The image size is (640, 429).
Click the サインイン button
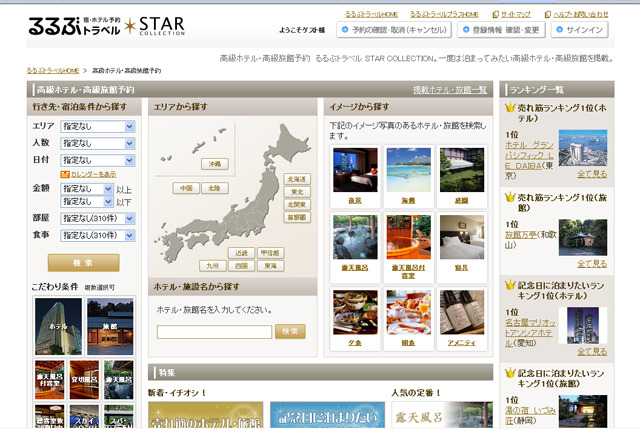(x=580, y=30)
